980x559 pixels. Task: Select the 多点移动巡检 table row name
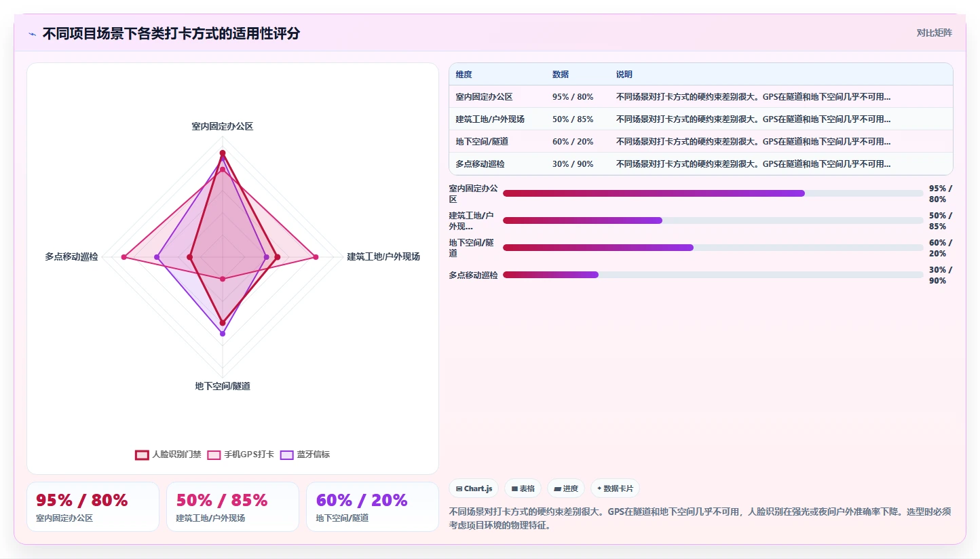click(480, 164)
